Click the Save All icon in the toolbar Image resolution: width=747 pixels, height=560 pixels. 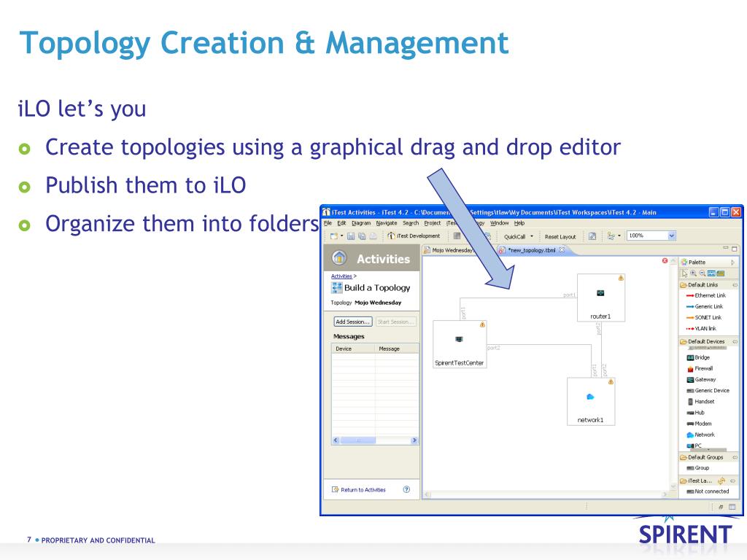click(362, 236)
